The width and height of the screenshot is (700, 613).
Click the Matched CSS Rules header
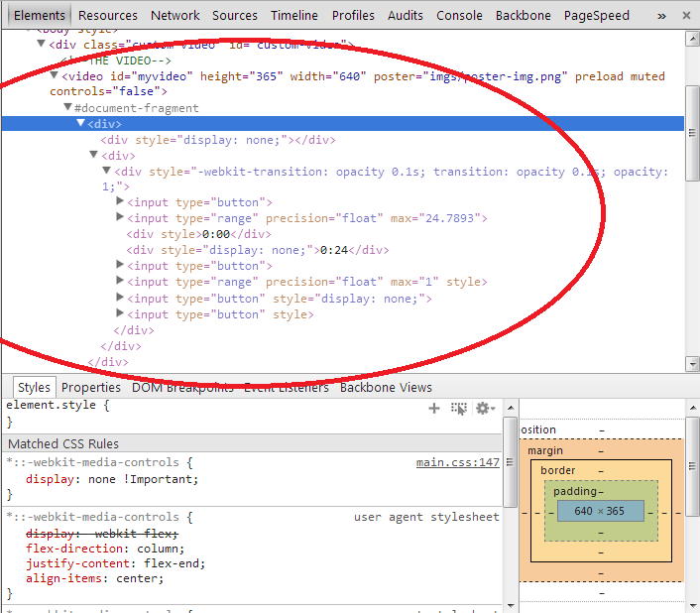coord(63,443)
